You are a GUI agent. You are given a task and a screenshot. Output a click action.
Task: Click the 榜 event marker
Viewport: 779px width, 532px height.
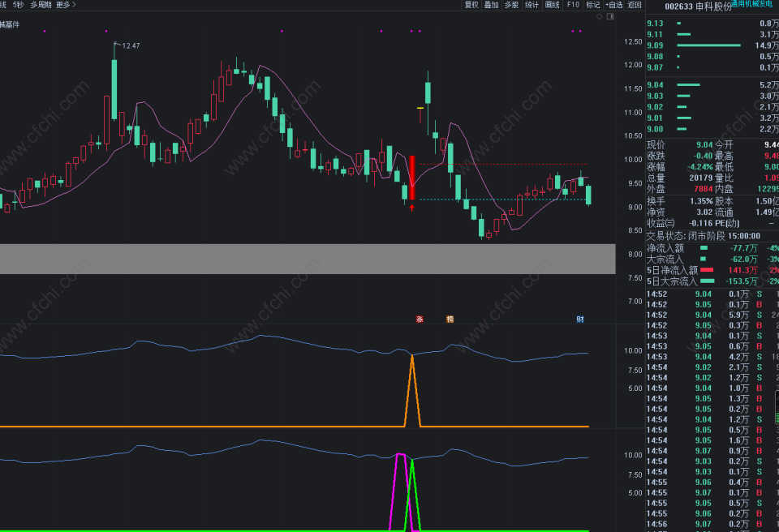point(450,319)
